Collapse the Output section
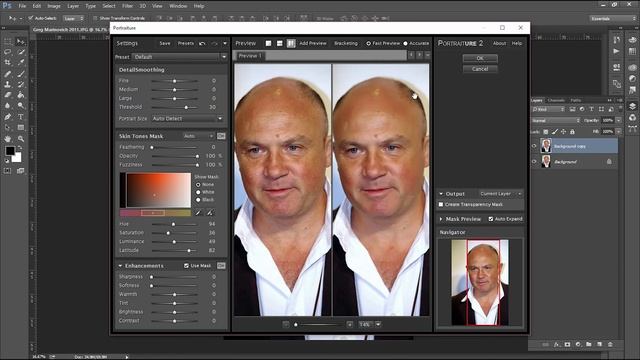Viewport: 640px width, 360px height. pyautogui.click(x=441, y=193)
